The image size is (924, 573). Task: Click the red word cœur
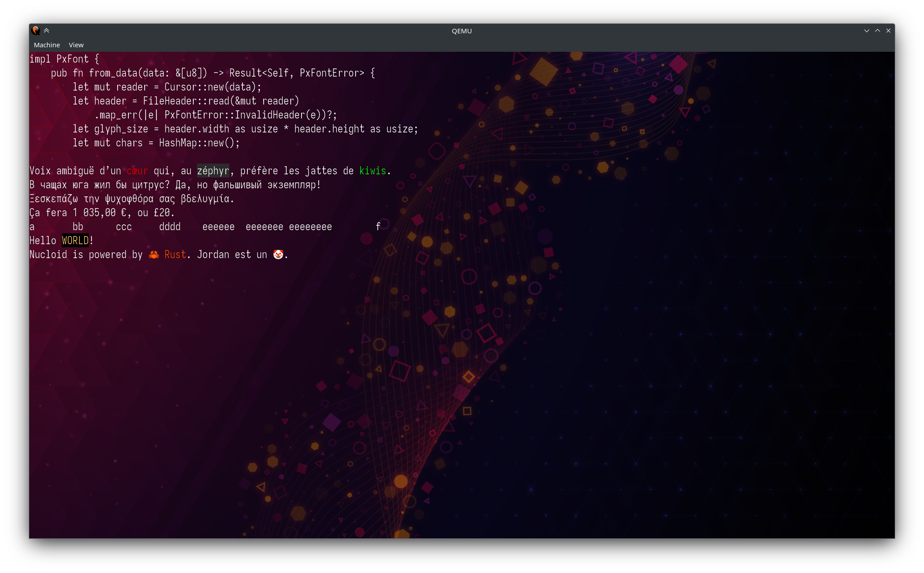[x=137, y=171]
